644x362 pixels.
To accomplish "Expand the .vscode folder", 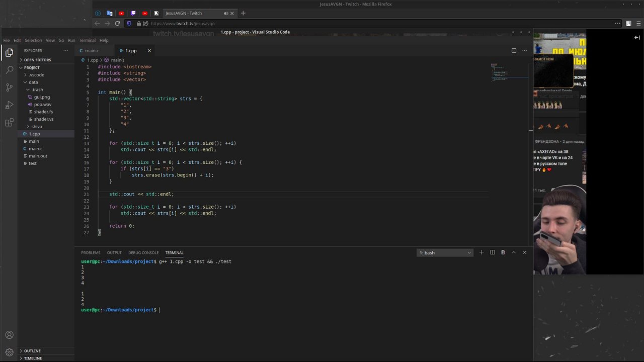I will click(x=46, y=74).
